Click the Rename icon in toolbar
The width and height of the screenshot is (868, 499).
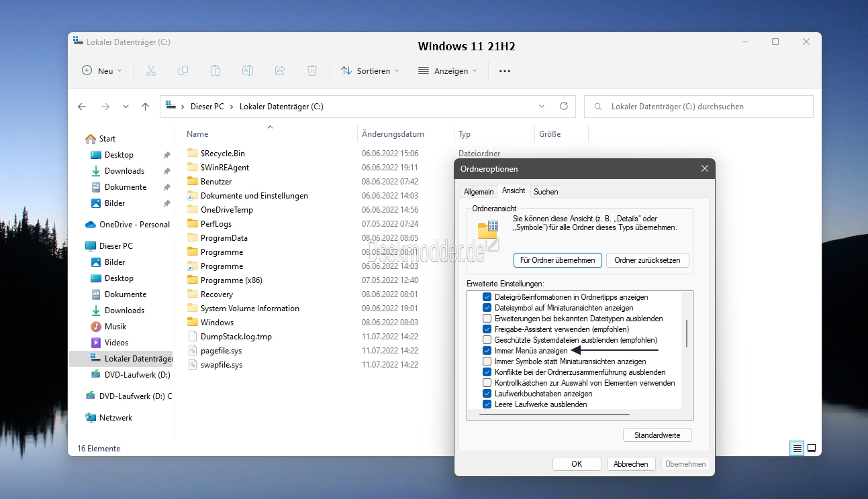click(x=247, y=70)
